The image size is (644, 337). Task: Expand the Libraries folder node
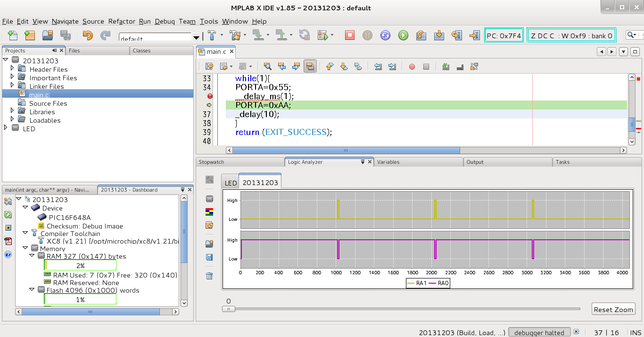click(12, 111)
